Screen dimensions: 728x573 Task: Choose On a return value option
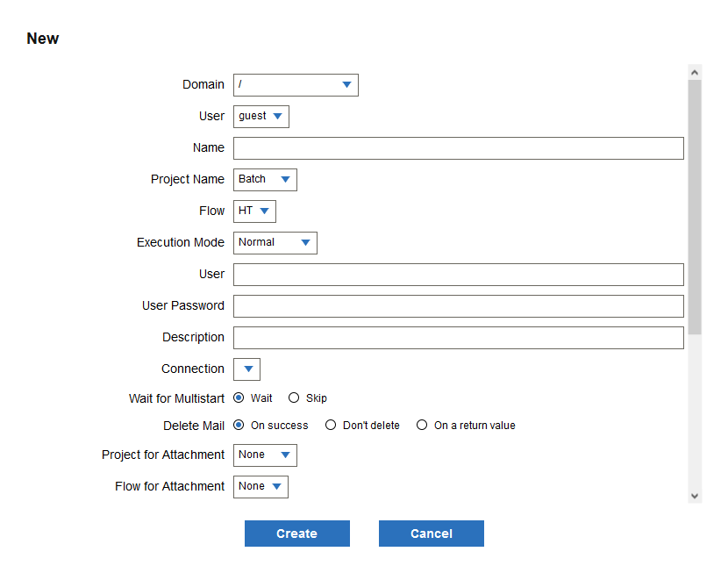pyautogui.click(x=422, y=426)
